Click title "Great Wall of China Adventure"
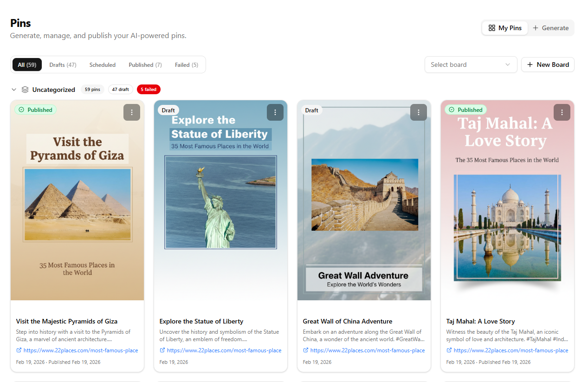 point(348,321)
